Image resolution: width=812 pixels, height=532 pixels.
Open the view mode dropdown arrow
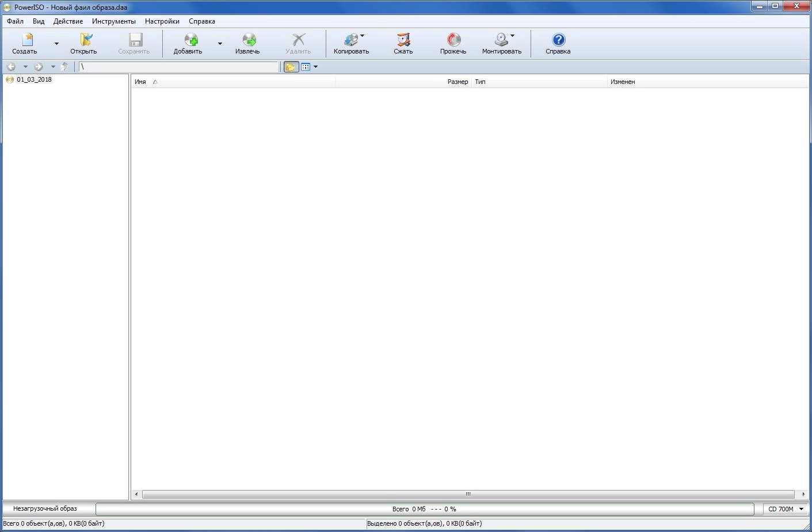tap(315, 67)
